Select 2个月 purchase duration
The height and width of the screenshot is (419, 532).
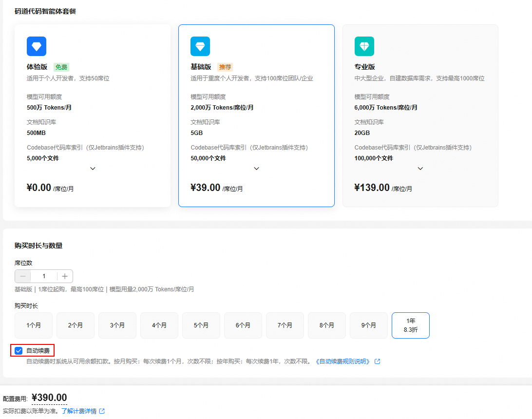[x=76, y=325]
